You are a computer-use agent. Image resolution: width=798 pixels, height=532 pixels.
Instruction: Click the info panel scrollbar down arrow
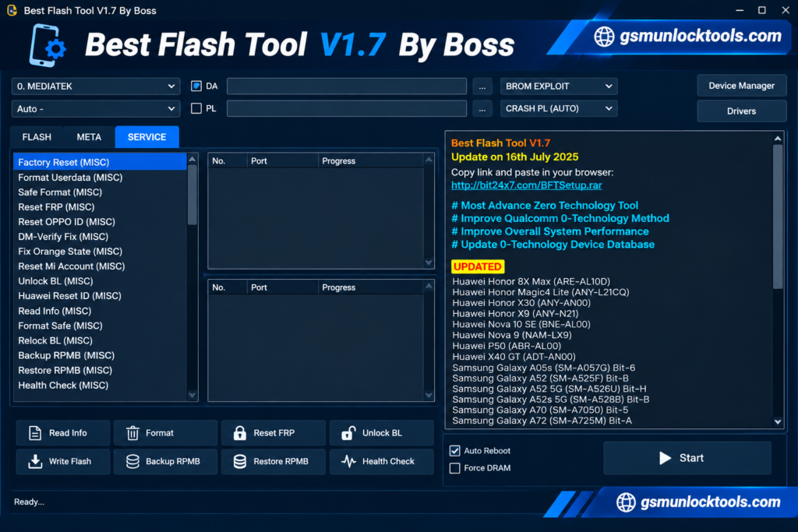click(778, 421)
